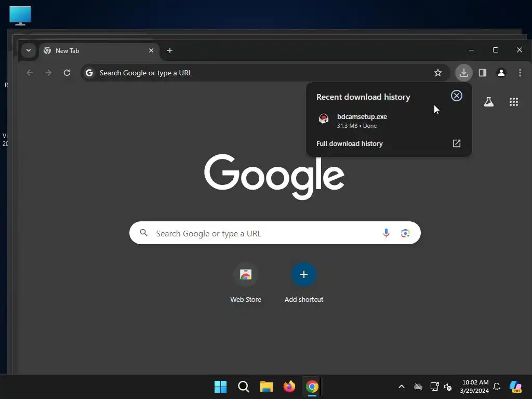The height and width of the screenshot is (399, 532).
Task: Open the Web Store shortcut
Action: point(246,283)
